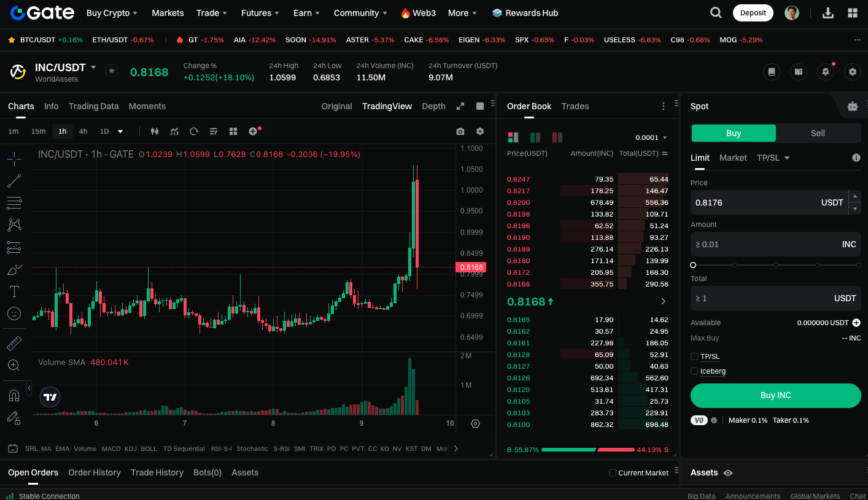Select the crosshair cursor drawing tool
Image resolution: width=868 pixels, height=500 pixels.
click(14, 159)
